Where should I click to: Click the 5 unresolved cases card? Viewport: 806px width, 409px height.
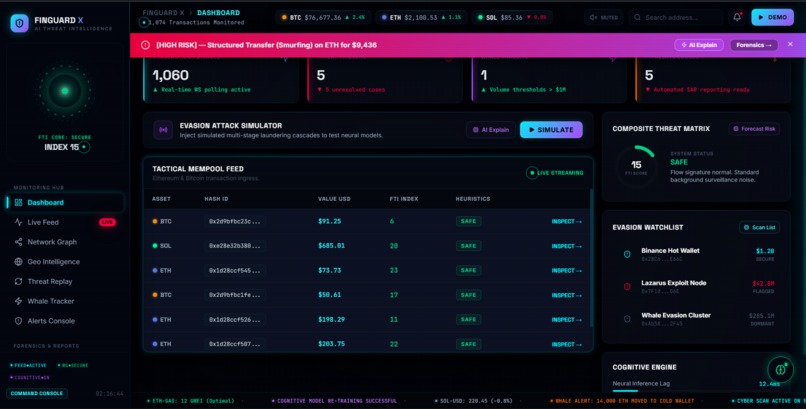pos(385,80)
